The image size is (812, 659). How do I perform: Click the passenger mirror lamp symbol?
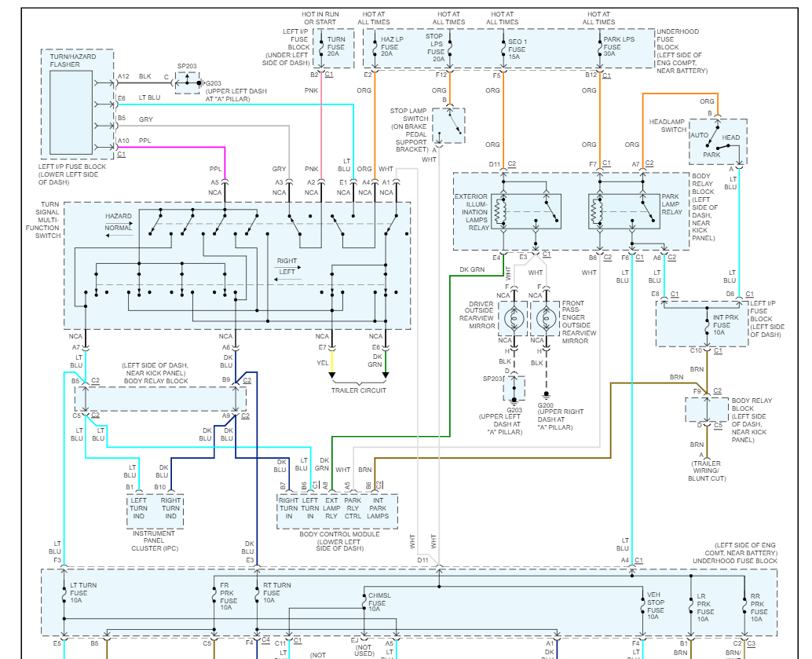[546, 318]
